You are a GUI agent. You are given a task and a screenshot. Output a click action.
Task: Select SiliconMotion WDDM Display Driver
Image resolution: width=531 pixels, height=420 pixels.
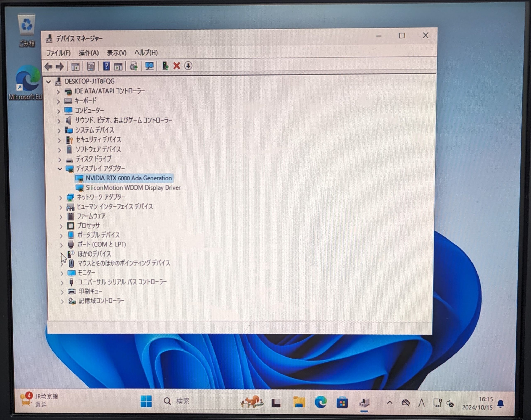[133, 188]
